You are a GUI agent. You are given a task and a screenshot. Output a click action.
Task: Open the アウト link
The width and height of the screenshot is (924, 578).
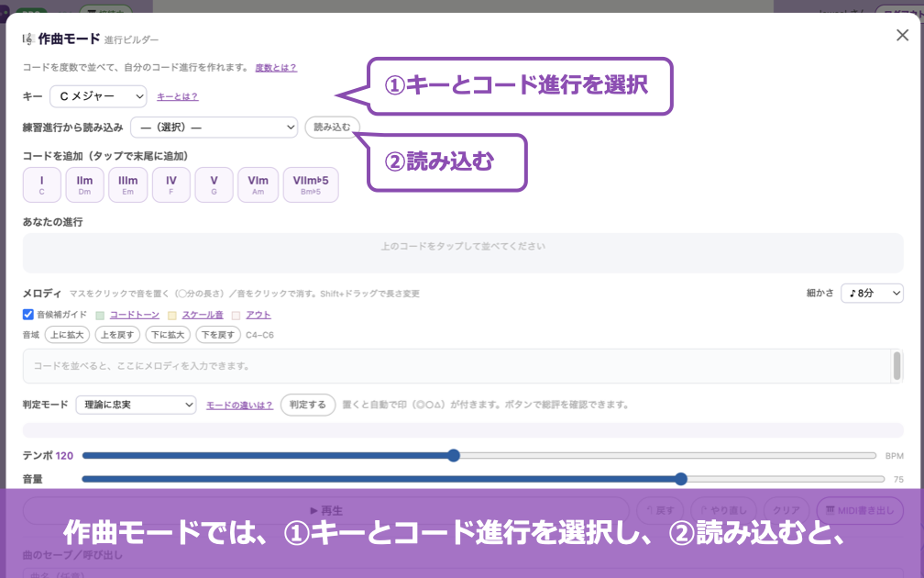click(258, 315)
